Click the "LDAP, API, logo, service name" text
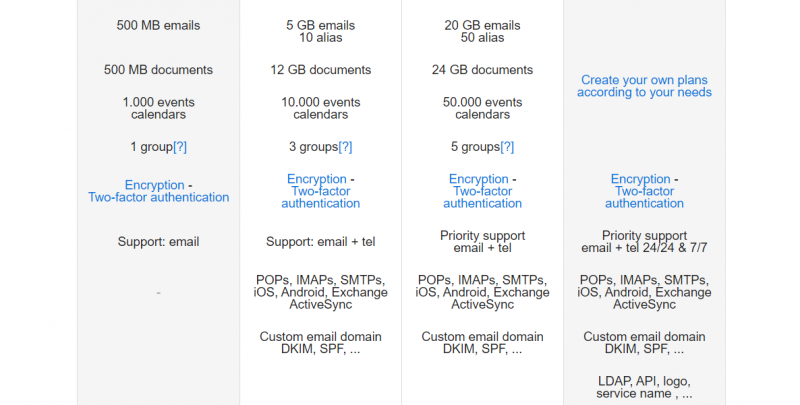Image resolution: width=800 pixels, height=405 pixels. coord(644,388)
